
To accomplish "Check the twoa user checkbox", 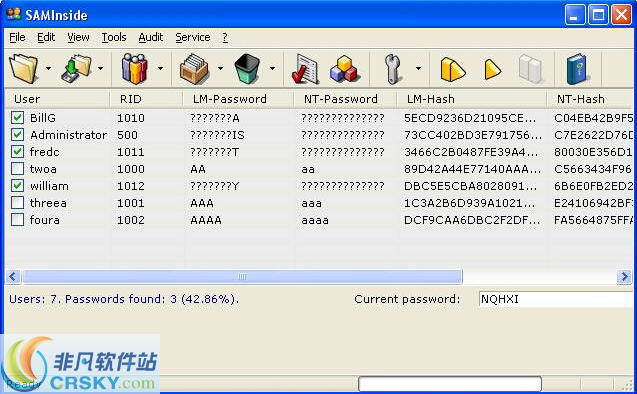I will pos(17,169).
